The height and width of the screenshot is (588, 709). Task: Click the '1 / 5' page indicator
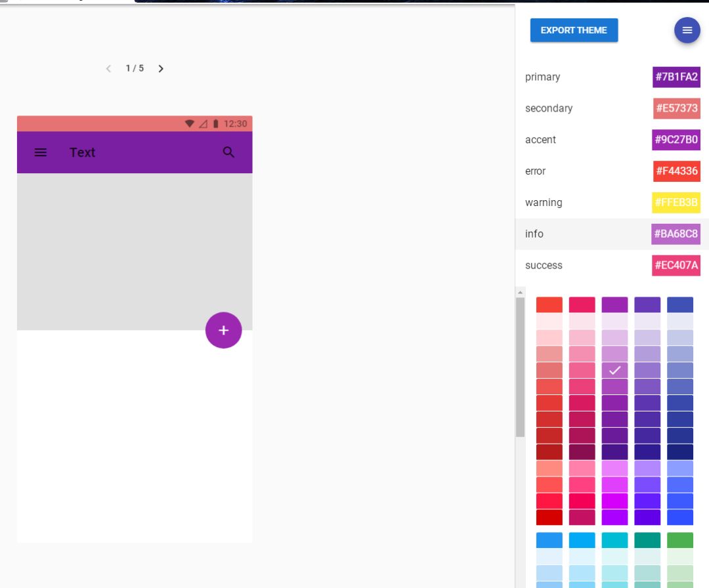tap(135, 68)
